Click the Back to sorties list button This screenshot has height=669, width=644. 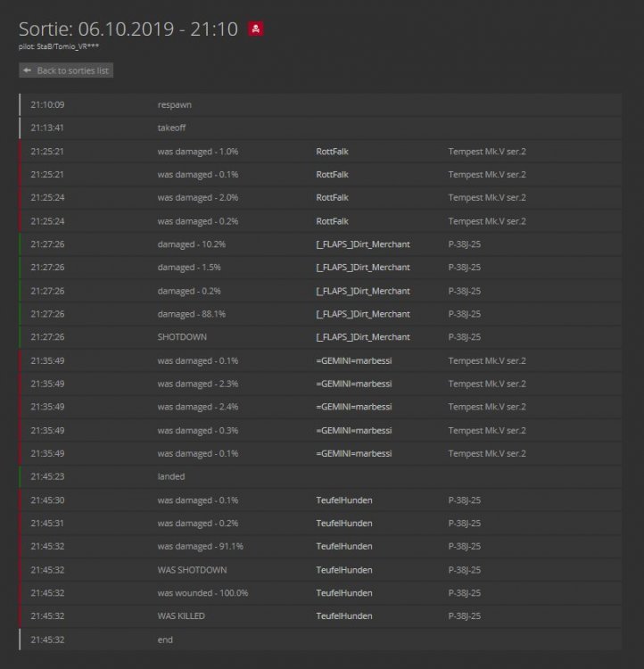66,70
